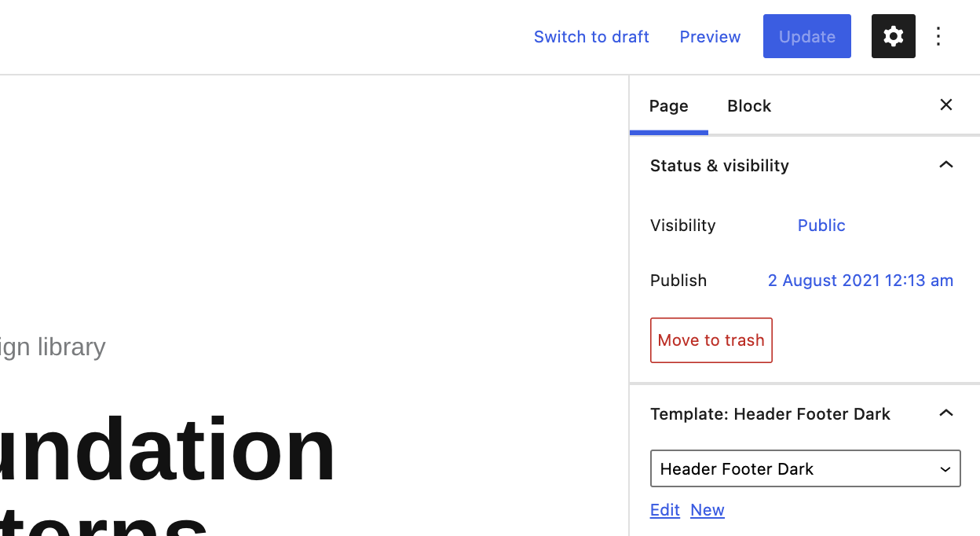Change visibility from Public

pyautogui.click(x=821, y=226)
